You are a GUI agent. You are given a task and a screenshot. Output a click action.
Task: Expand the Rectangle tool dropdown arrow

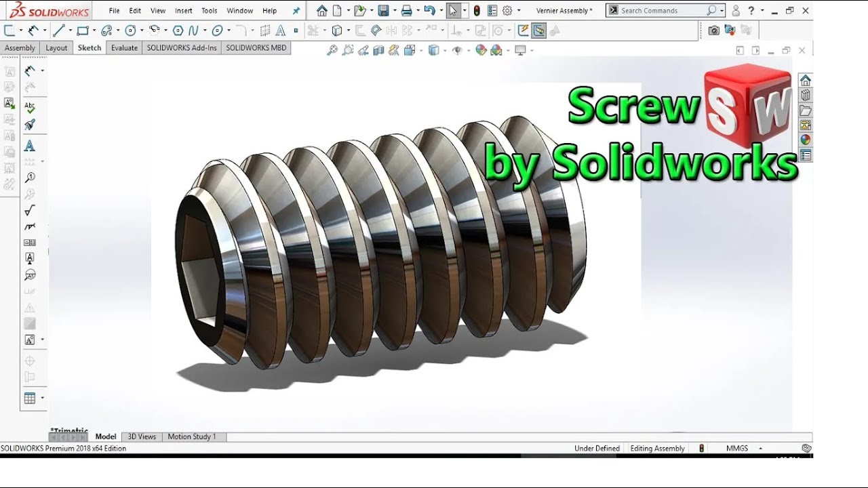point(94,30)
